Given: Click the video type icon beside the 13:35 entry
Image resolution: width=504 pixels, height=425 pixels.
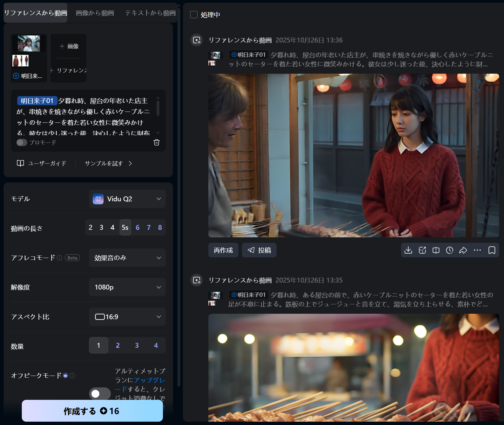Looking at the screenshot, I should point(197,280).
